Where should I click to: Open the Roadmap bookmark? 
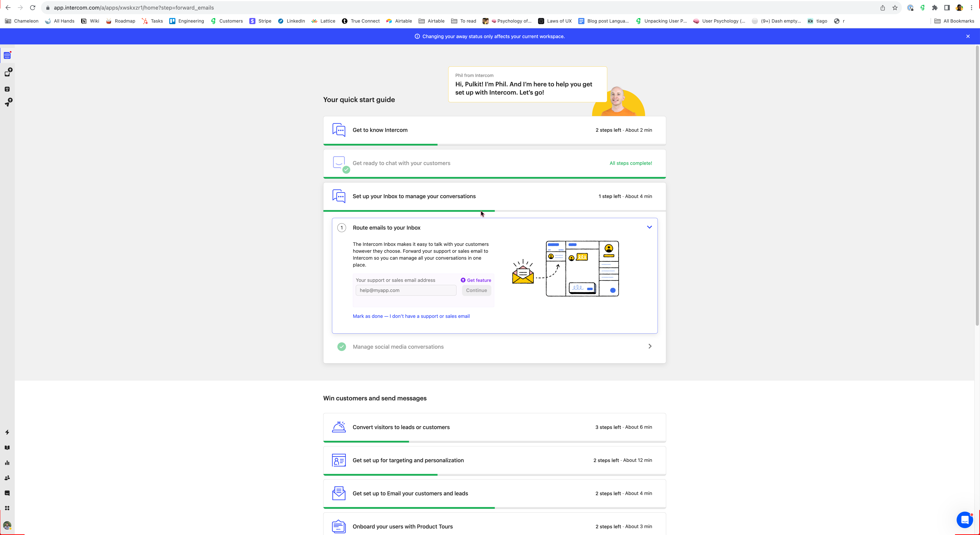(121, 21)
